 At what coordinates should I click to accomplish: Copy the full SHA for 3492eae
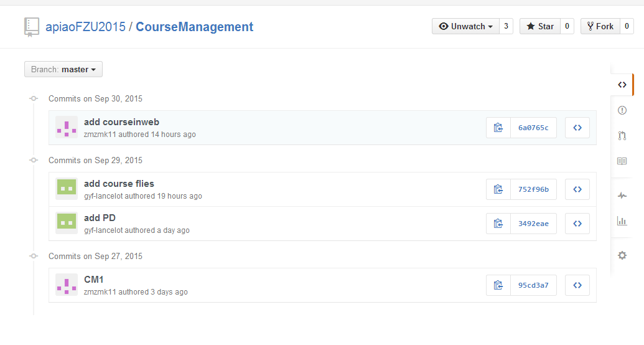click(498, 224)
